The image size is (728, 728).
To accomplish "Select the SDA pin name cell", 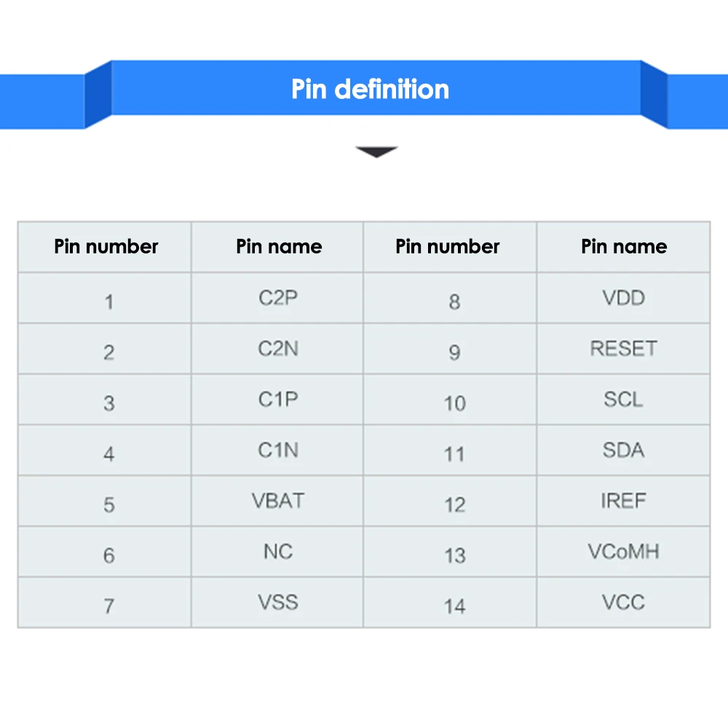I will (623, 451).
